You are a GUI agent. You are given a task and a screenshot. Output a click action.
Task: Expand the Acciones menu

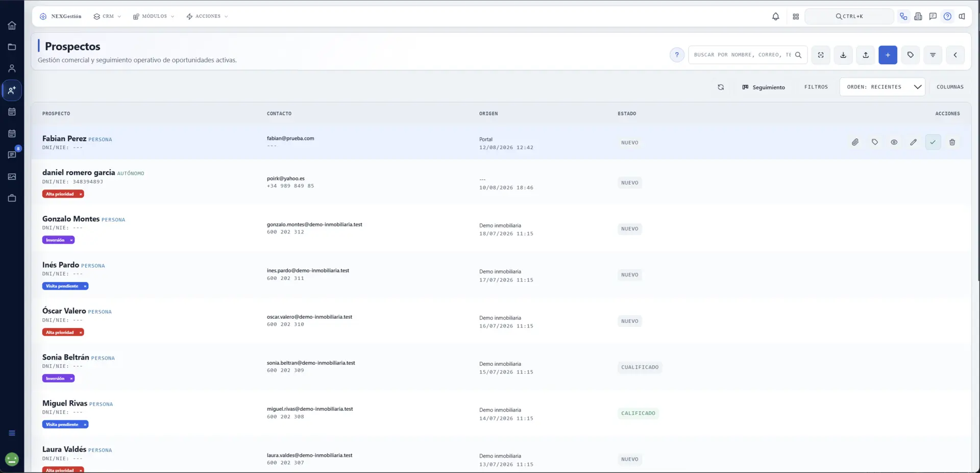coord(207,16)
